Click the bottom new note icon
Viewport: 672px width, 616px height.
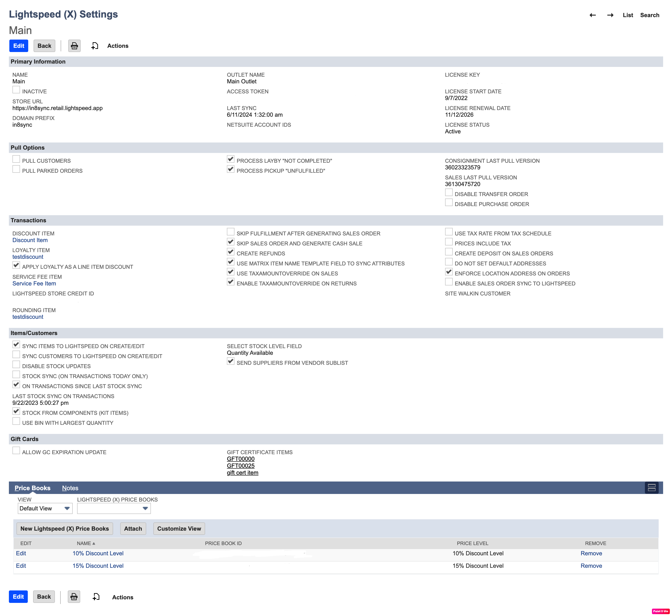[x=96, y=597]
